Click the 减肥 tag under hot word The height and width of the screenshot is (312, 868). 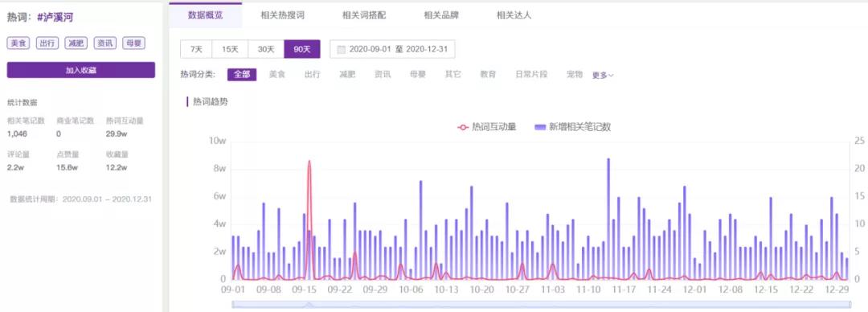click(76, 43)
